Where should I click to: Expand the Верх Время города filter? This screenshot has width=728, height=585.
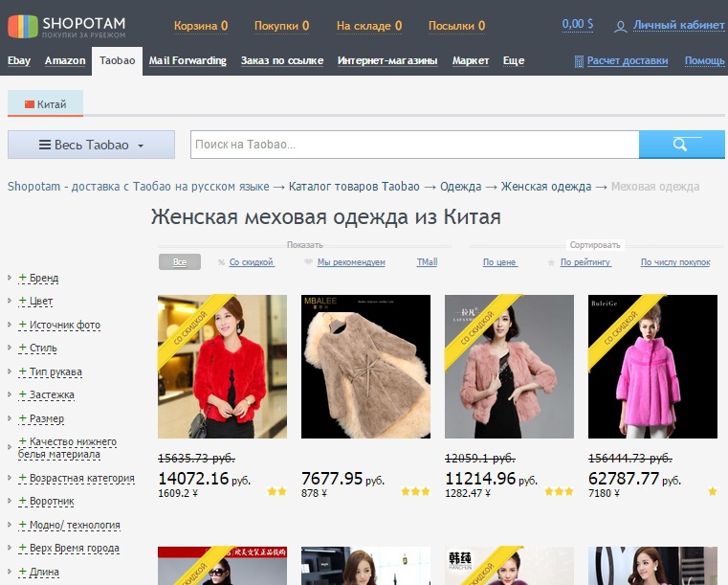[68, 549]
